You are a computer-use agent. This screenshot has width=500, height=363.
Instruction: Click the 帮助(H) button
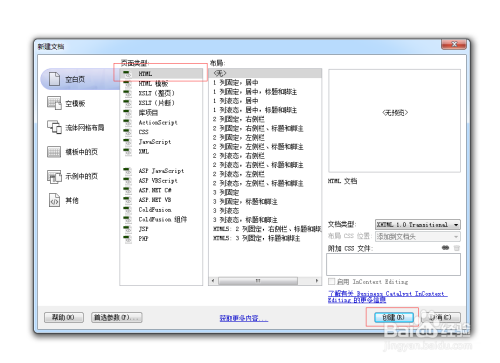pos(64,317)
